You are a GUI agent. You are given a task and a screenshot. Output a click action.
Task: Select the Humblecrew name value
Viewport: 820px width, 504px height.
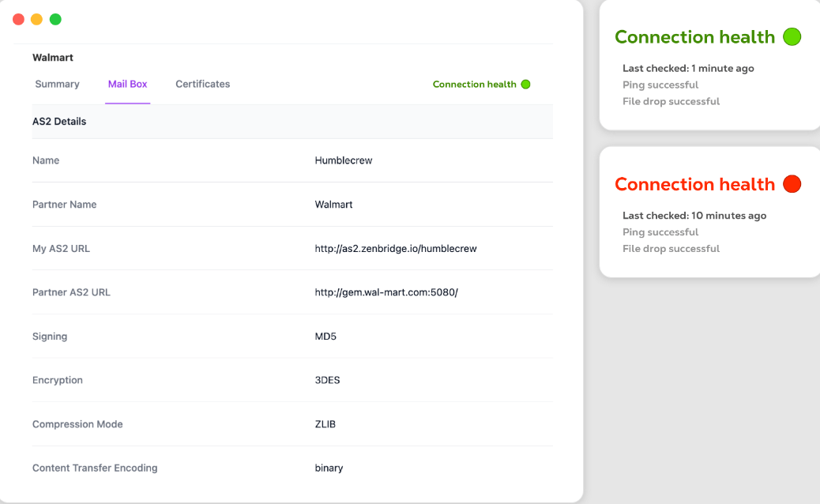point(343,160)
